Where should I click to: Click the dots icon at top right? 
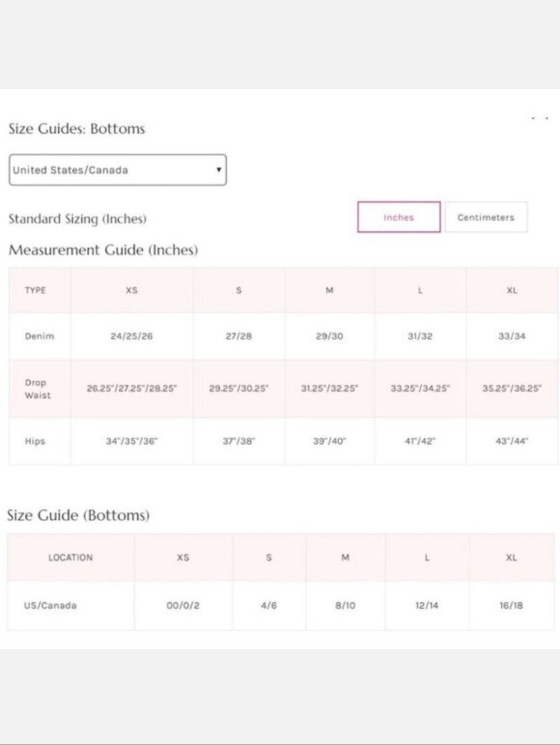(x=540, y=118)
